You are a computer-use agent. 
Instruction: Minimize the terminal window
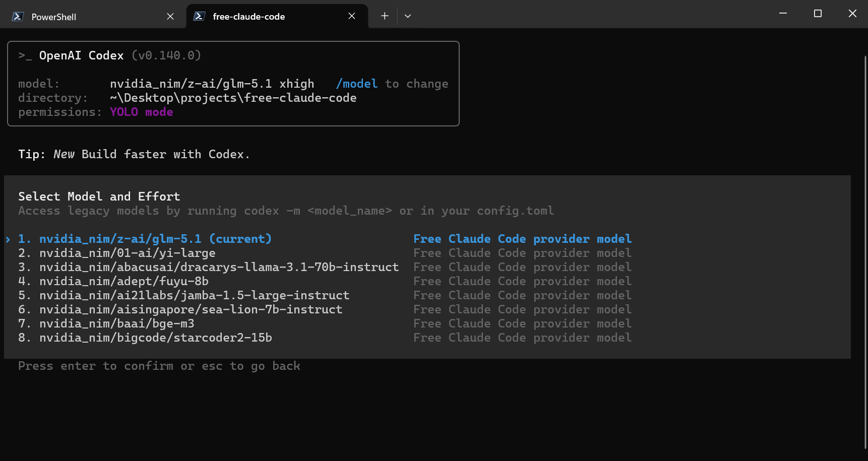(x=783, y=14)
